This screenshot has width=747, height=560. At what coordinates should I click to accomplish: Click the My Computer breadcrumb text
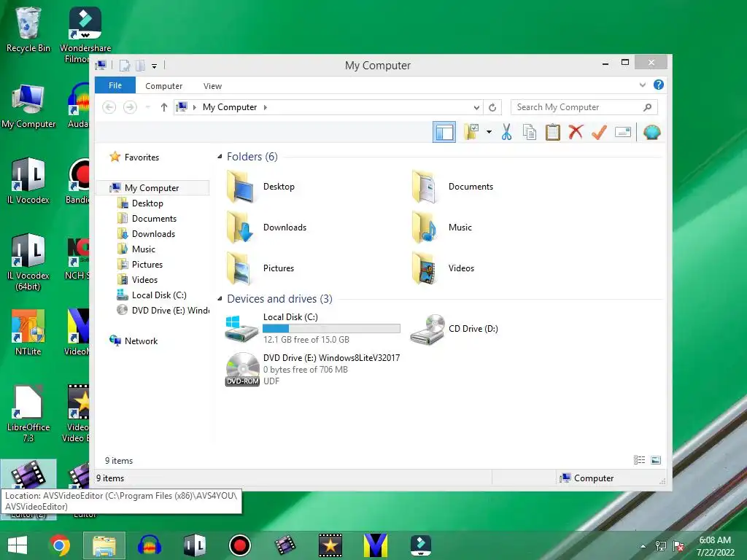(x=230, y=107)
